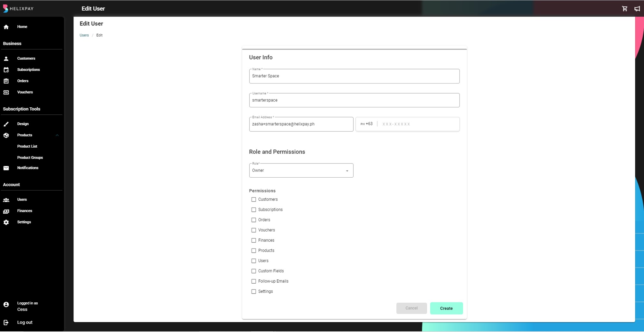The height and width of the screenshot is (332, 644).
Task: Open Users in the sidebar
Action: [x=22, y=200]
